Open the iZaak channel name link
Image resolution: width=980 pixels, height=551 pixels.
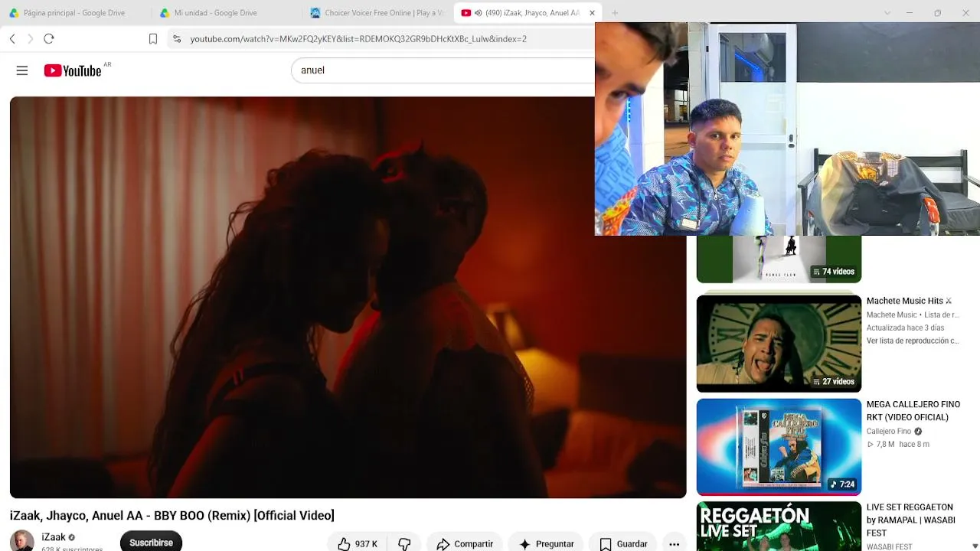(54, 537)
